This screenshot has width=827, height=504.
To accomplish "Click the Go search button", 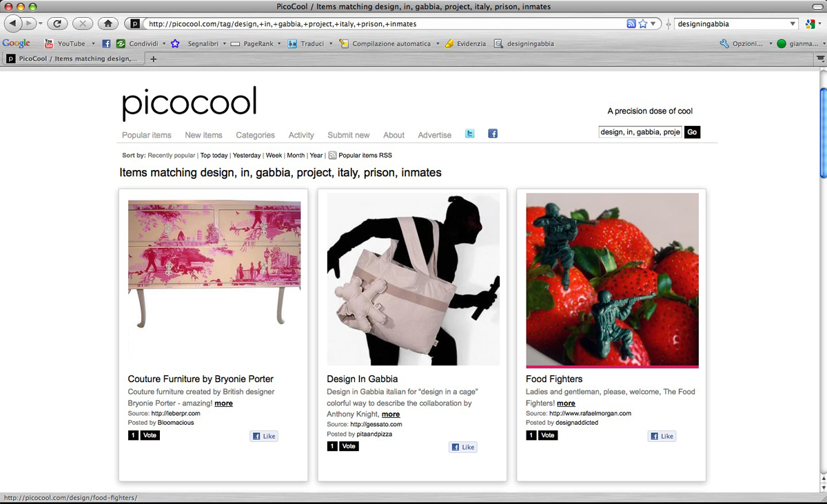I will point(692,132).
